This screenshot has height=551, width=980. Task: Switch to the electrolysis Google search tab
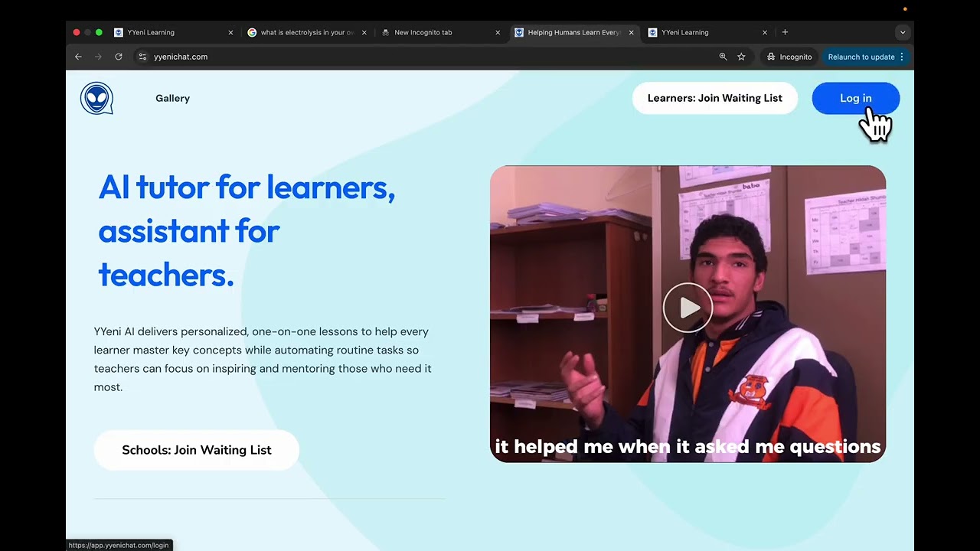click(307, 33)
